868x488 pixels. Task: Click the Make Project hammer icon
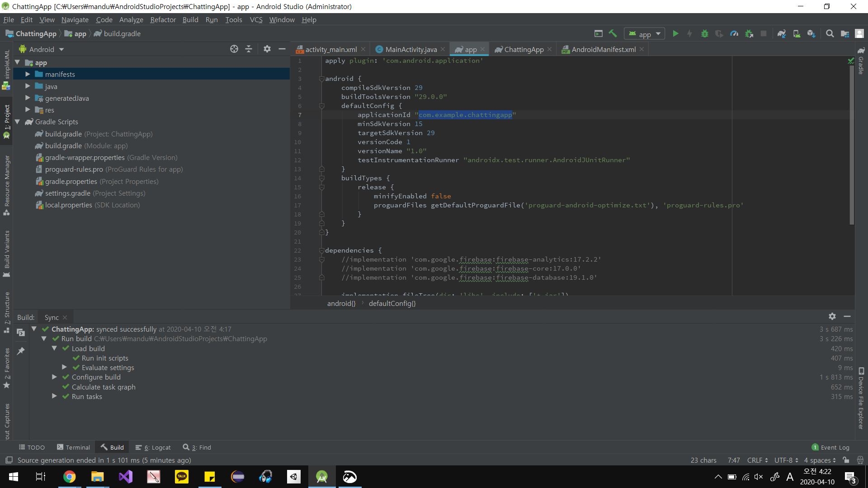point(613,33)
